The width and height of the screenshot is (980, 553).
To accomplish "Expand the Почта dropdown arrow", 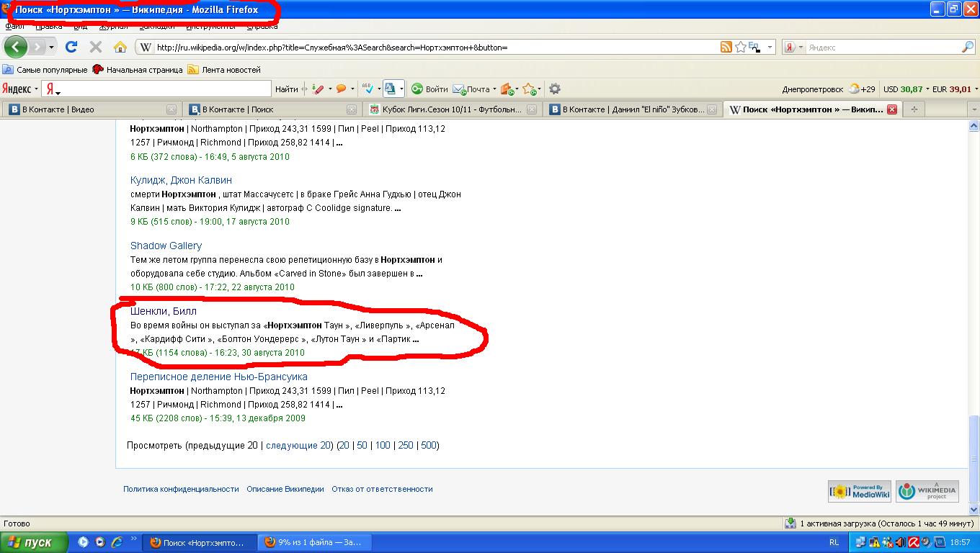I will (x=494, y=89).
